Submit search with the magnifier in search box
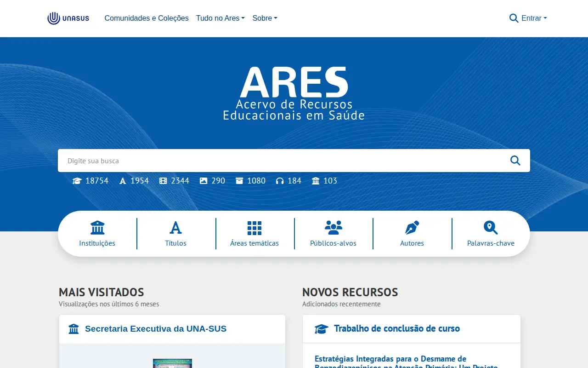Image resolution: width=588 pixels, height=368 pixels. [x=515, y=161]
